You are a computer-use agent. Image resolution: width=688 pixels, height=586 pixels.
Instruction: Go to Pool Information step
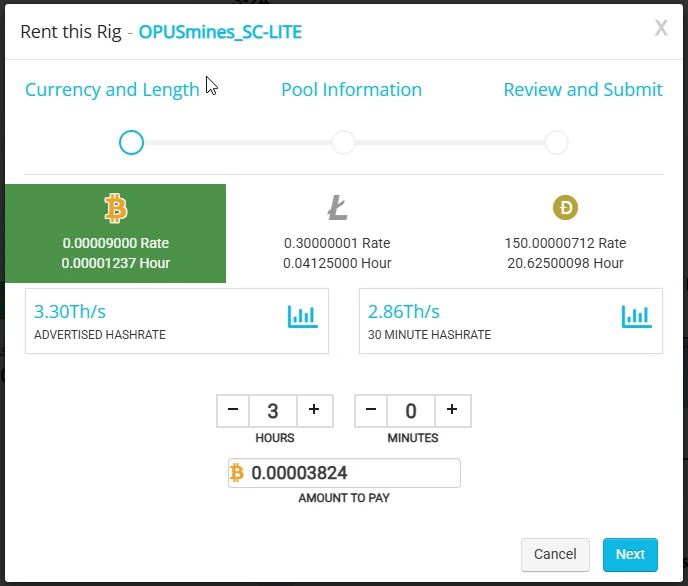[x=351, y=89]
